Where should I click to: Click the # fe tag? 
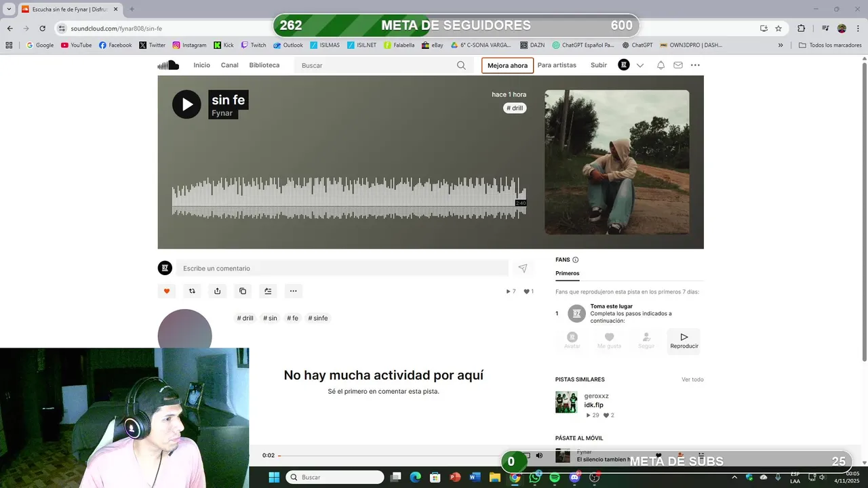[292, 318]
